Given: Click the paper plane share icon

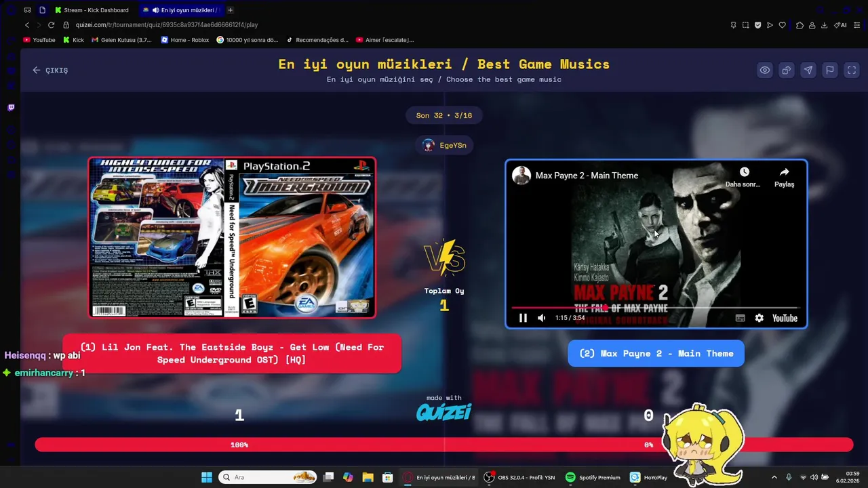Looking at the screenshot, I should [x=808, y=70].
